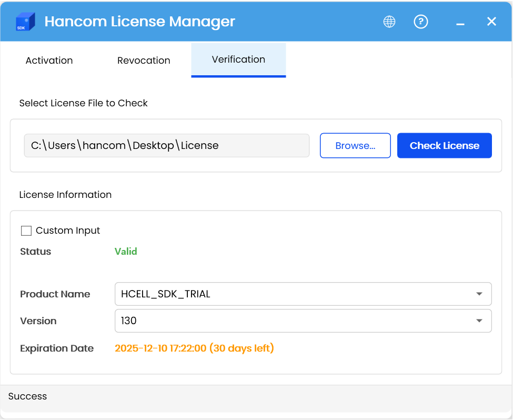513x420 pixels.
Task: Click the Success message in status bar
Action: pyautogui.click(x=27, y=396)
